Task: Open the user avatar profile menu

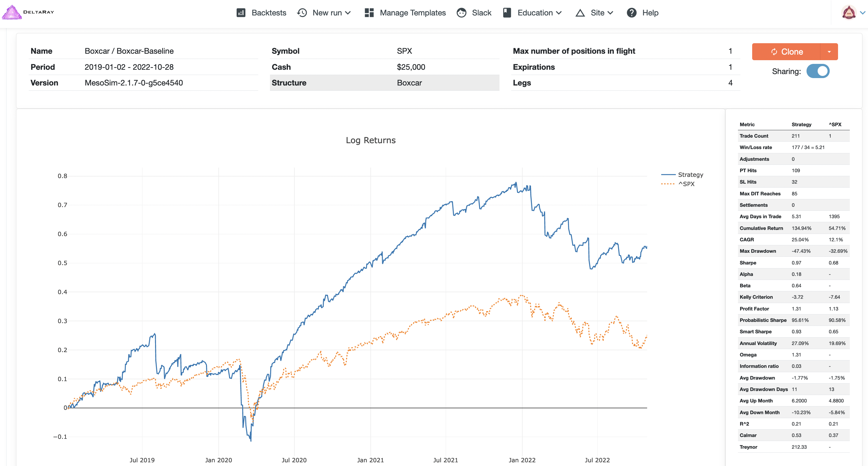Action: [849, 13]
